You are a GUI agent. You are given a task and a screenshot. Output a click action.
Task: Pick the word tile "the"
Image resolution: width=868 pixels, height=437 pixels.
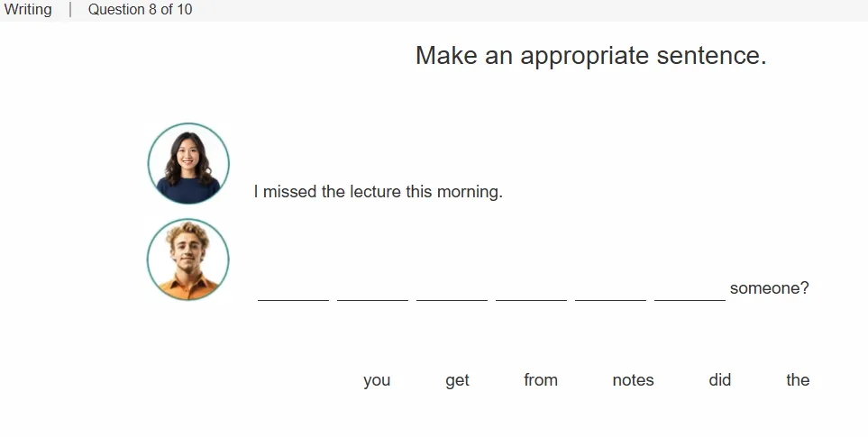tap(798, 380)
